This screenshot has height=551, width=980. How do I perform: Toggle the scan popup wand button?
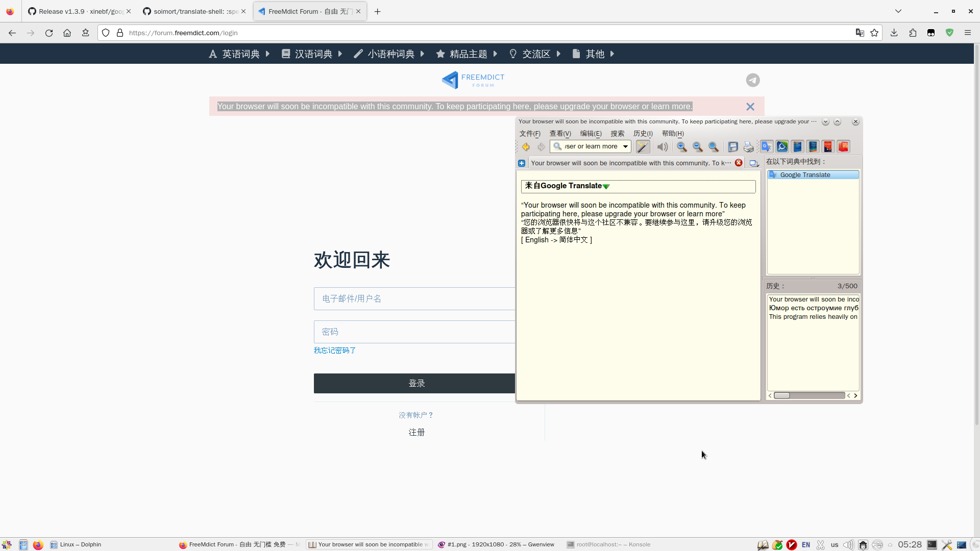[x=643, y=147]
